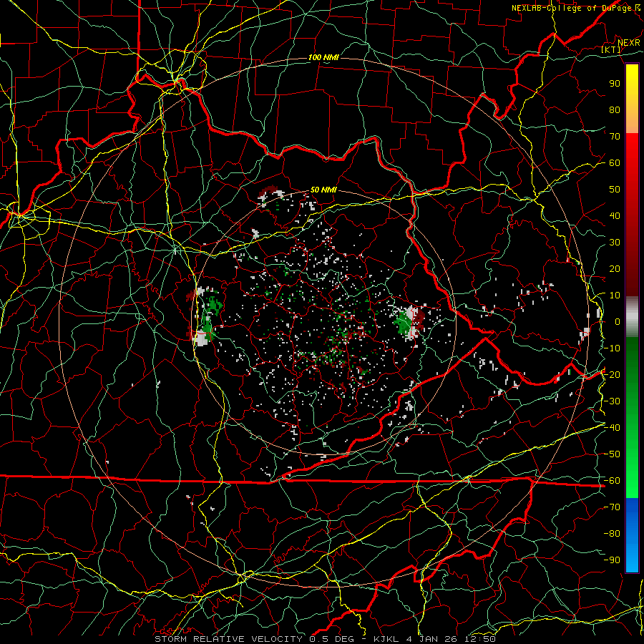Screen dimensions: 644x644
Task: Click the 100 NMI range ring label
Action: coord(323,57)
